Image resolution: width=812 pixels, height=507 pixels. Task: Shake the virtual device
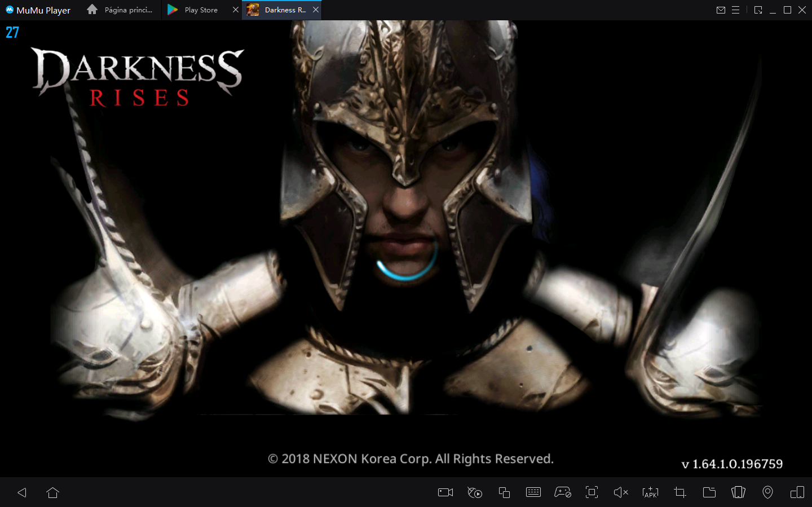pos(738,492)
